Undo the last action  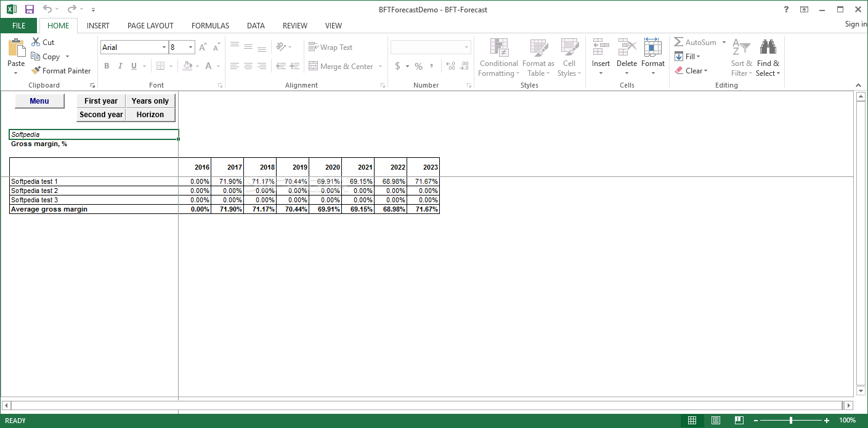47,9
